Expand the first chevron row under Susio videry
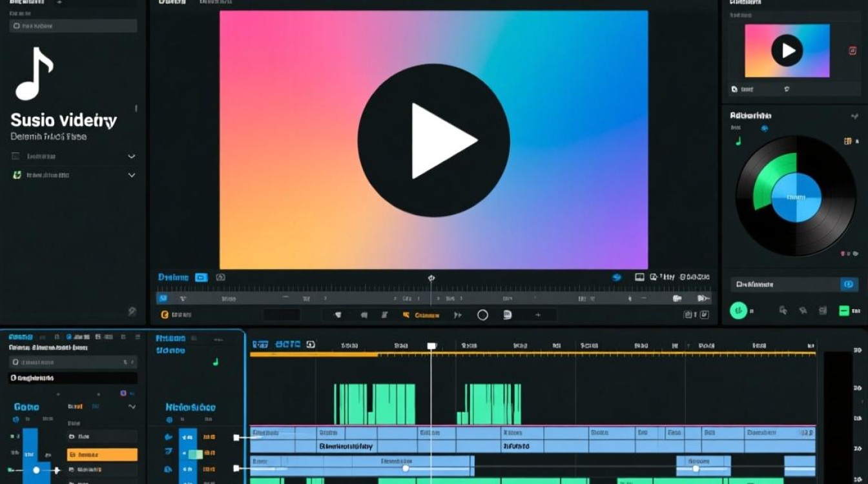Image resolution: width=868 pixels, height=484 pixels. tap(132, 156)
